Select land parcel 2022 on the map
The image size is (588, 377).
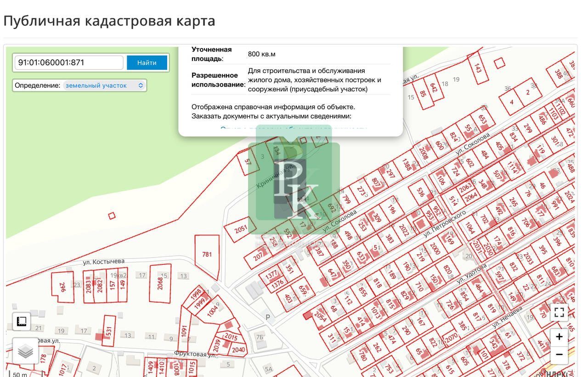[x=404, y=229]
